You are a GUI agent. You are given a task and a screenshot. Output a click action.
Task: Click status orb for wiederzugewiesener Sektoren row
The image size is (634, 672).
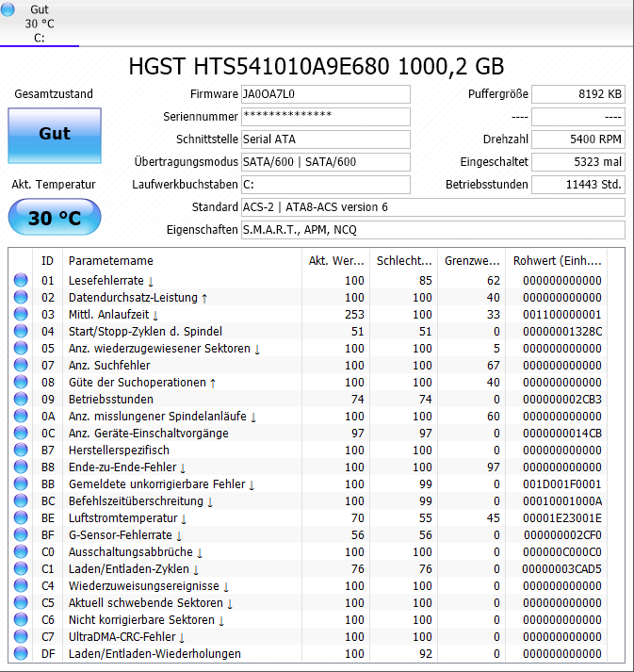pos(21,348)
